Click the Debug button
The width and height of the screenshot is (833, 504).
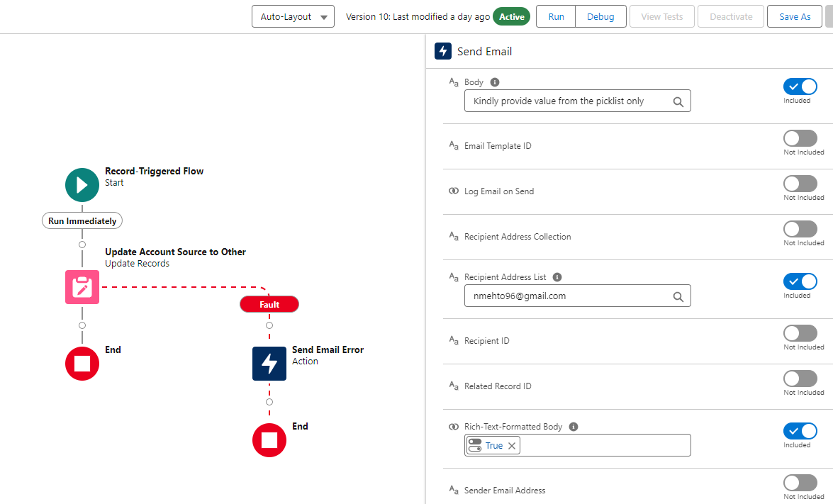600,16
